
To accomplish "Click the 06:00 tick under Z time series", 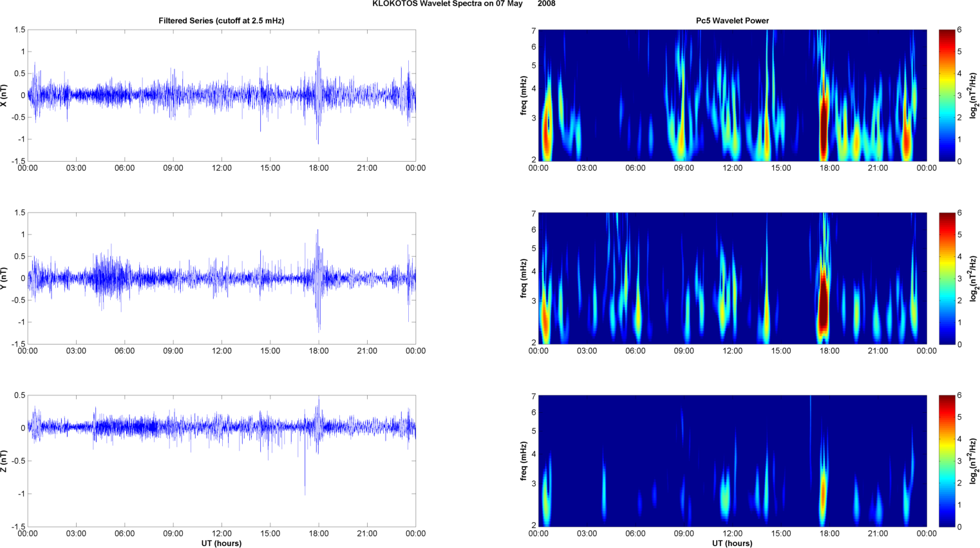I will tap(125, 533).
